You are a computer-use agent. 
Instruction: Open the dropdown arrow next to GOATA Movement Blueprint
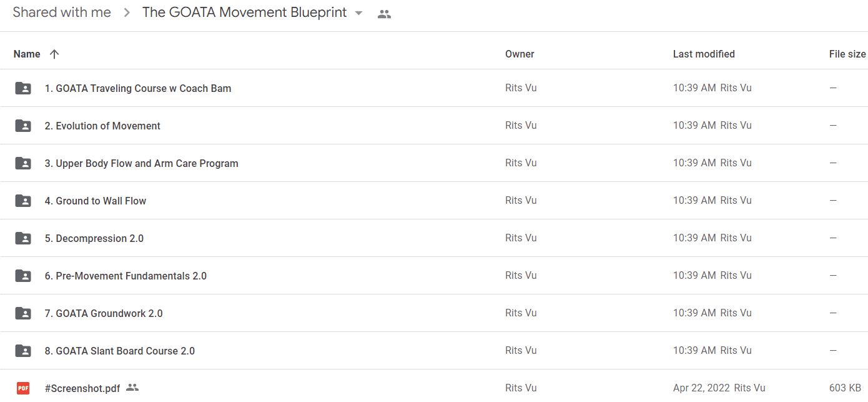[358, 13]
